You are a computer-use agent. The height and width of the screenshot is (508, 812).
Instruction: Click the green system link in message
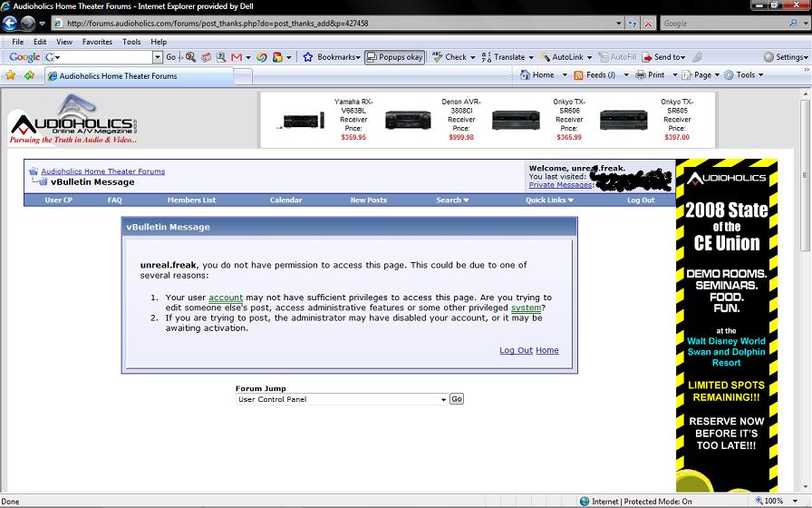[x=526, y=308]
